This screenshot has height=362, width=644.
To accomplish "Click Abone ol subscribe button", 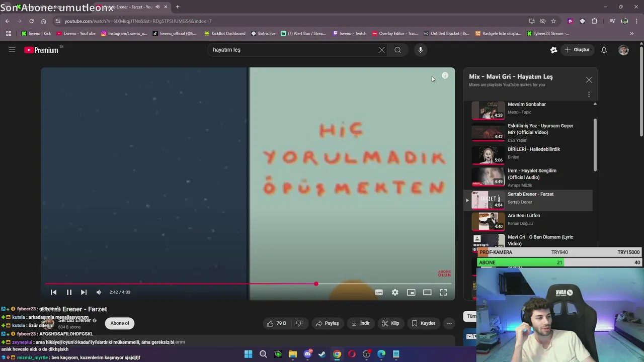I will coord(120,323).
